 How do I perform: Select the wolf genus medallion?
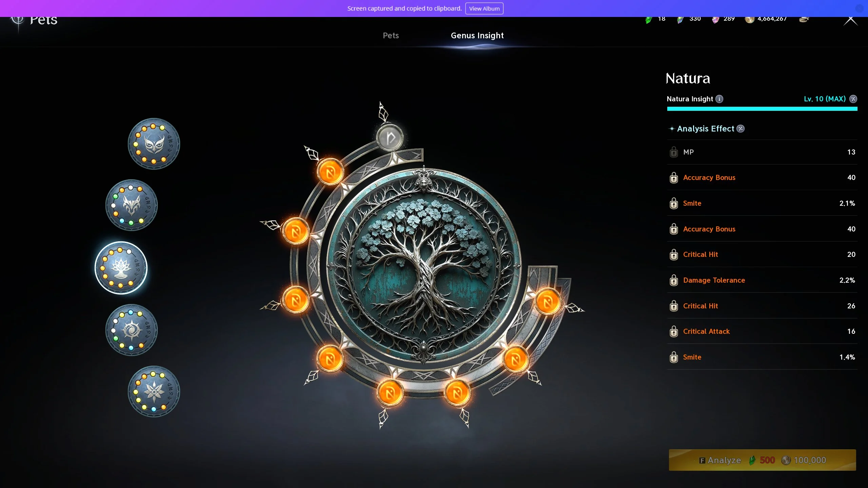point(132,205)
